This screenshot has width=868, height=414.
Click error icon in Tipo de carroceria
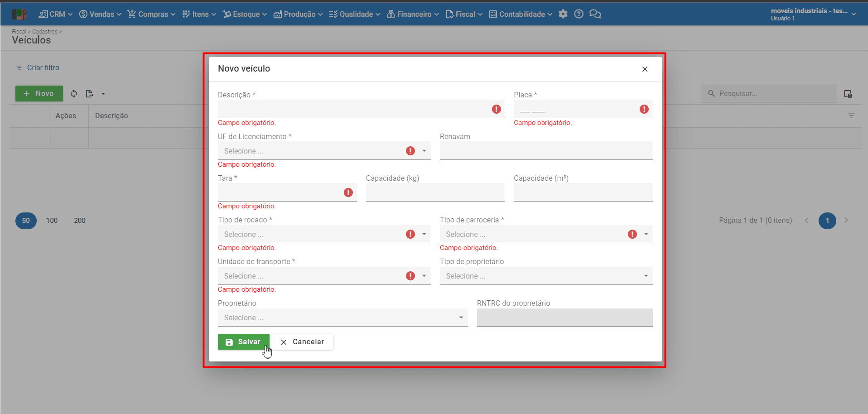point(632,234)
